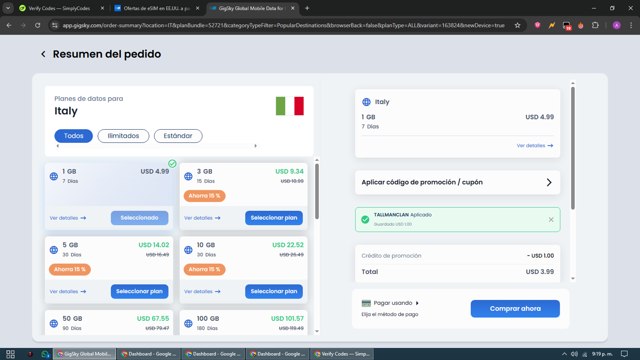This screenshot has height=360, width=640.
Task: Remove the TALLMANCLAN coupon with the X
Action: [551, 220]
